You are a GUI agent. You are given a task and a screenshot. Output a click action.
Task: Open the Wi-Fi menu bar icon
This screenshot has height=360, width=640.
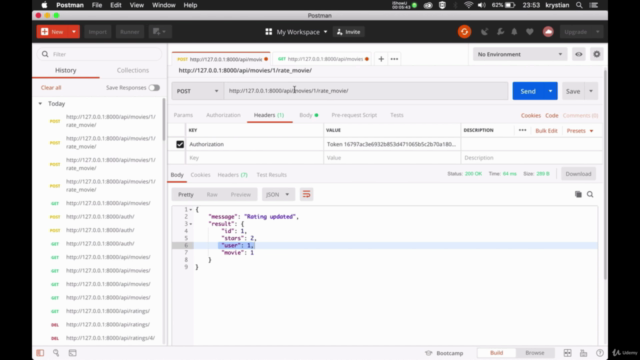(468, 5)
